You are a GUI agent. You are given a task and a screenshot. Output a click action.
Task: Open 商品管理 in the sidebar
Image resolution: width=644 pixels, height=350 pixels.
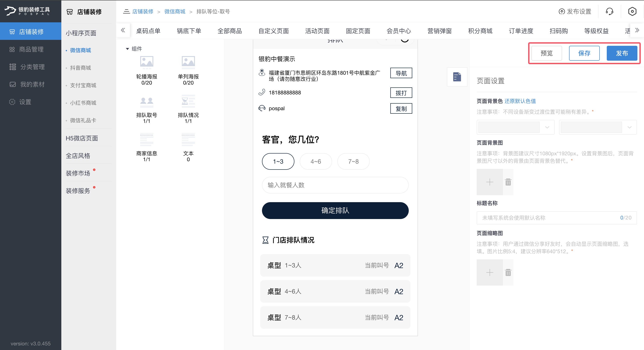[x=30, y=49]
